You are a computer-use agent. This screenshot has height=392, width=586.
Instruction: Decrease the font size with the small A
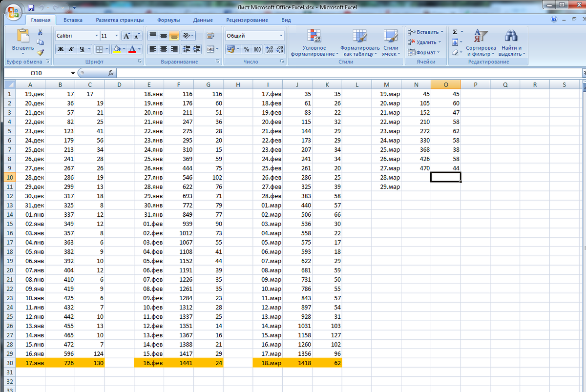click(x=137, y=36)
